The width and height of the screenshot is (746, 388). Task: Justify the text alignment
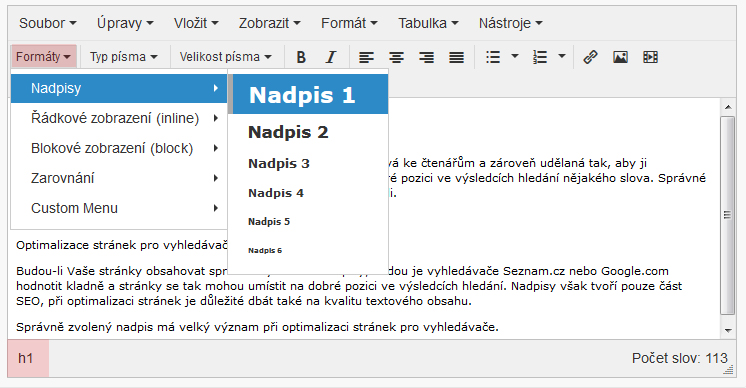pyautogui.click(x=456, y=57)
